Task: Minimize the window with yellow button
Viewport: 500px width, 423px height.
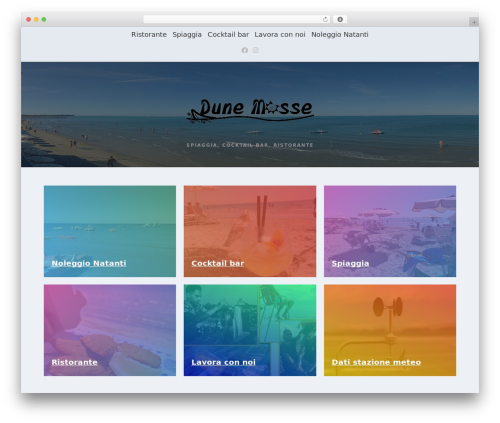Action: [x=36, y=20]
